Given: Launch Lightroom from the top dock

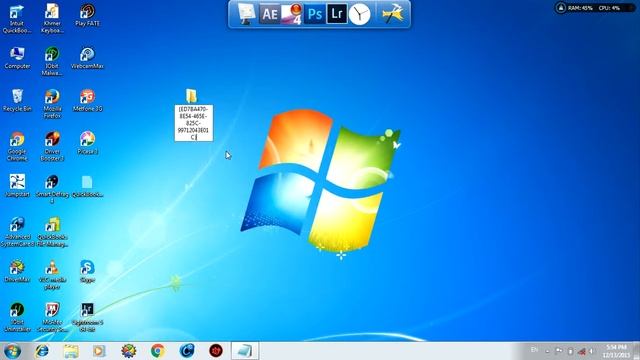Looking at the screenshot, I should [337, 14].
